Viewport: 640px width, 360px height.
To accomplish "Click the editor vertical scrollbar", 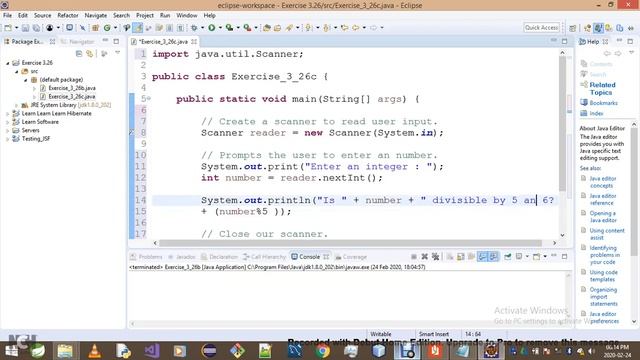I will tap(562, 124).
